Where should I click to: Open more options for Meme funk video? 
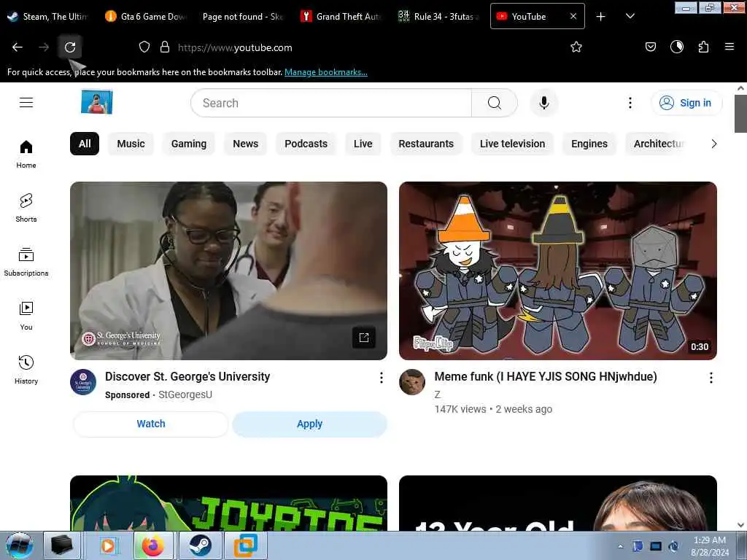pos(711,378)
